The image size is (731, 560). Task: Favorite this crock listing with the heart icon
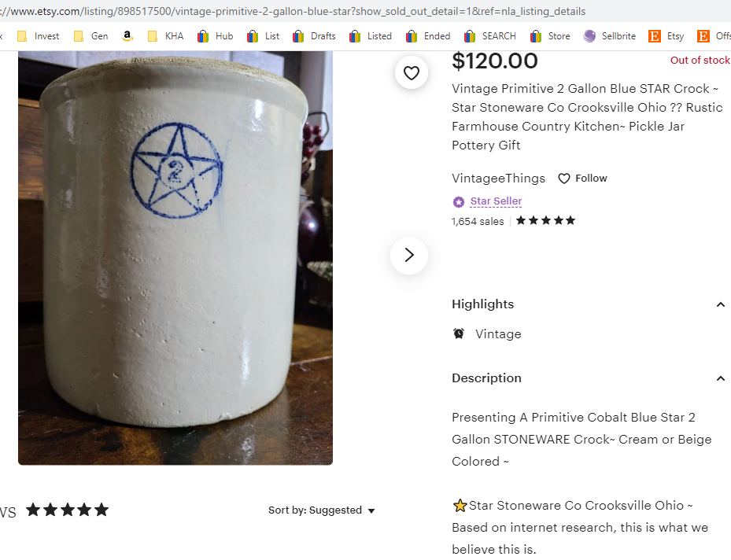[x=411, y=73]
